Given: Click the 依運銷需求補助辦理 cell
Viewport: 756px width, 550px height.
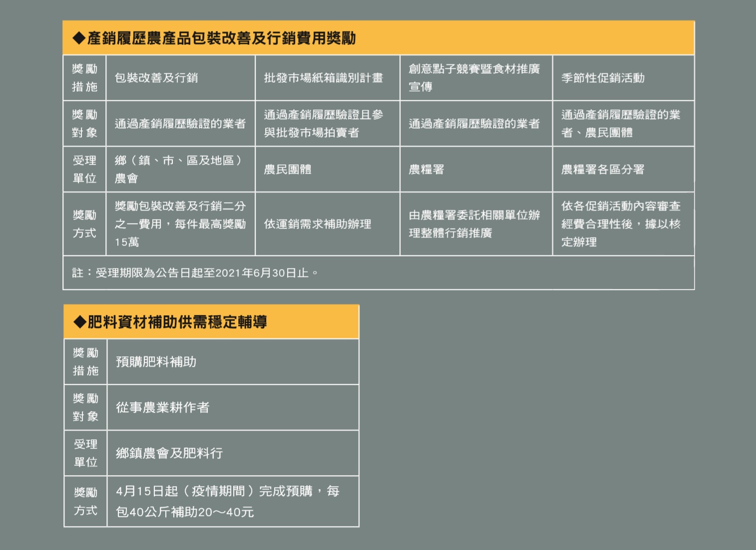Looking at the screenshot, I should point(318,224).
